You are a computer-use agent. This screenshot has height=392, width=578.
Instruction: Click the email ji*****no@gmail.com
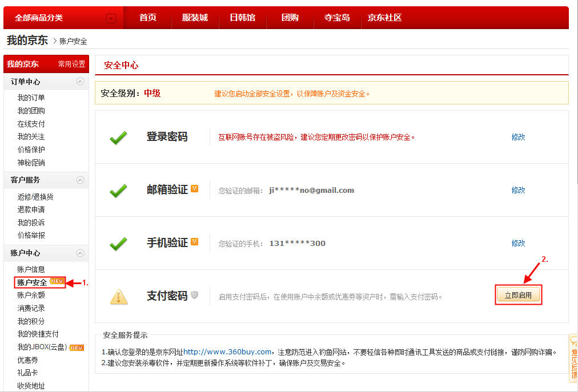311,191
